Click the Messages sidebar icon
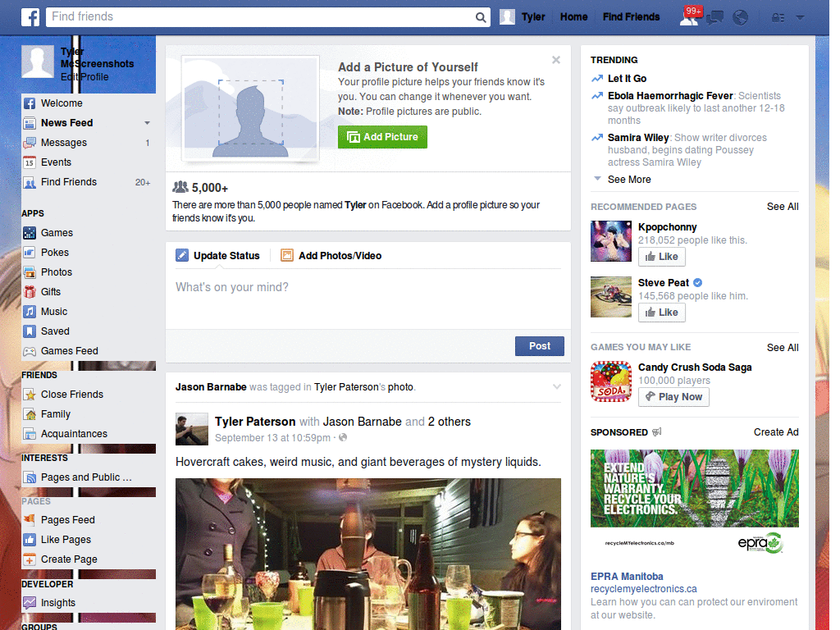The width and height of the screenshot is (840, 630). pos(30,143)
